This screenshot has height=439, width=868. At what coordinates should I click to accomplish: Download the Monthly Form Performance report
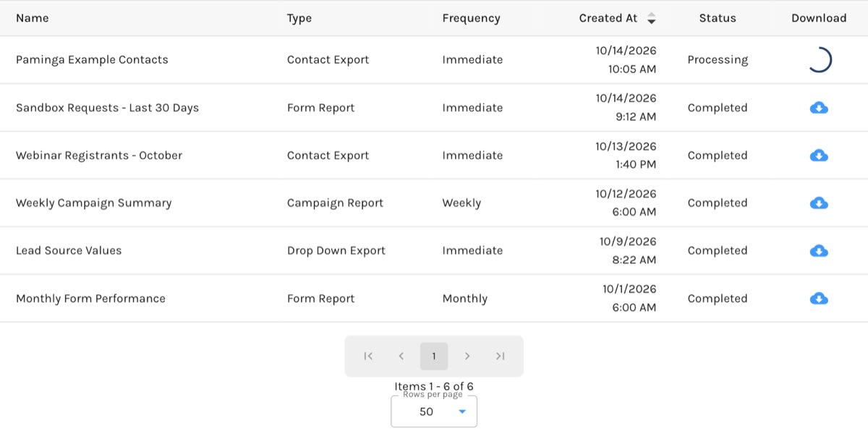(819, 299)
